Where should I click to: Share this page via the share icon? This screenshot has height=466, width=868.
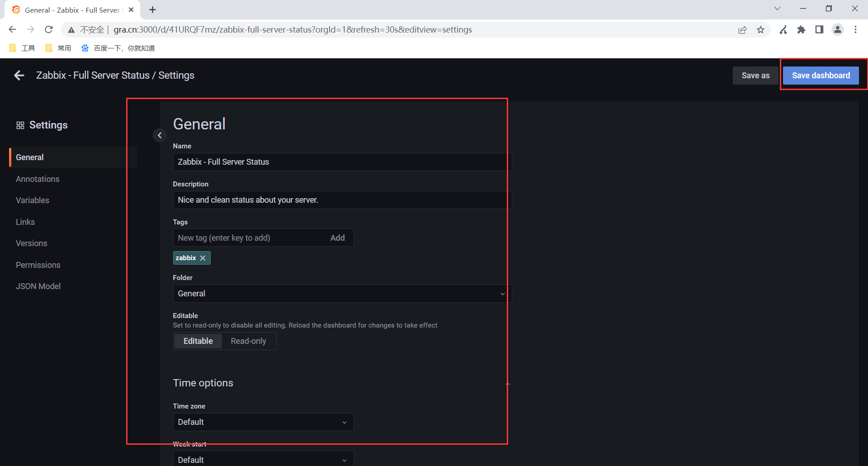742,29
